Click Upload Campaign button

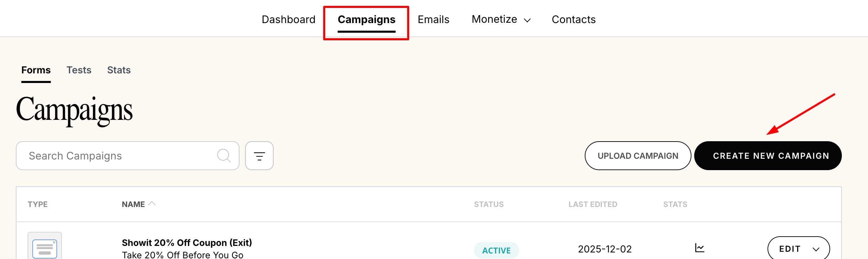click(638, 156)
